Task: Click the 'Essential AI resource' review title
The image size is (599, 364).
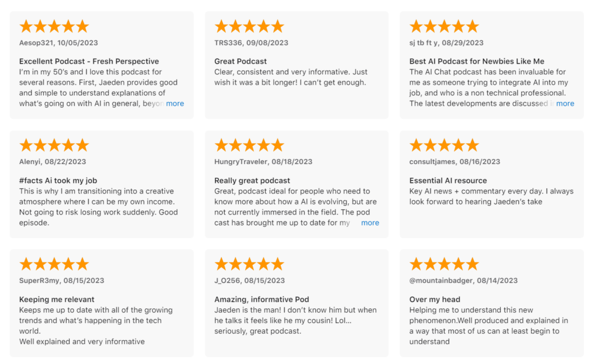Action: [x=448, y=181]
